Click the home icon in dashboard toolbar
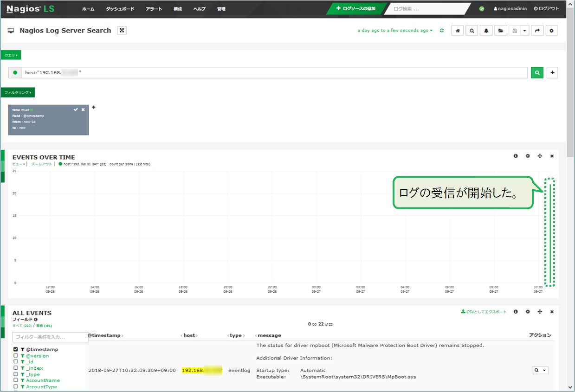 pos(458,31)
